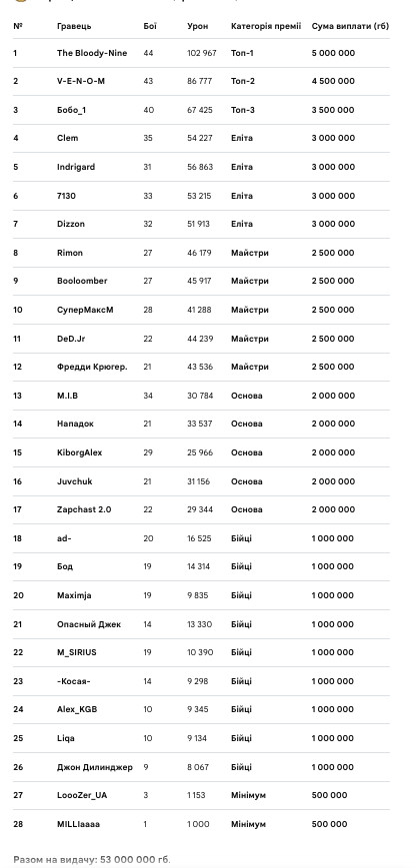The width and height of the screenshot is (419, 868).
Task: Click the Бої column header
Action: point(150,26)
